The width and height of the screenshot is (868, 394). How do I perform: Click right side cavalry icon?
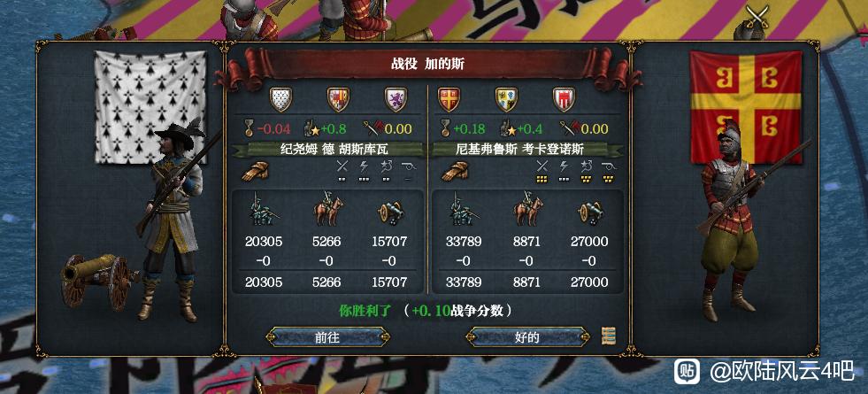(528, 210)
